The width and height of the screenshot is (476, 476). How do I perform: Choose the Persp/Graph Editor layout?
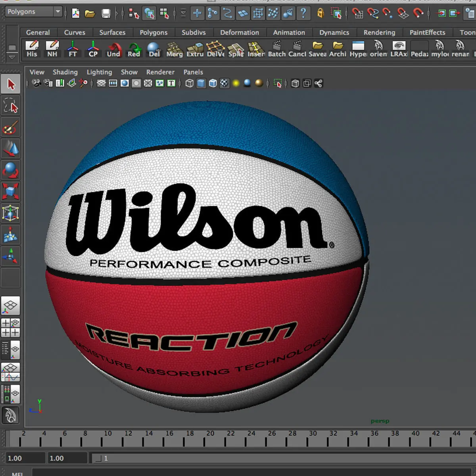11,372
